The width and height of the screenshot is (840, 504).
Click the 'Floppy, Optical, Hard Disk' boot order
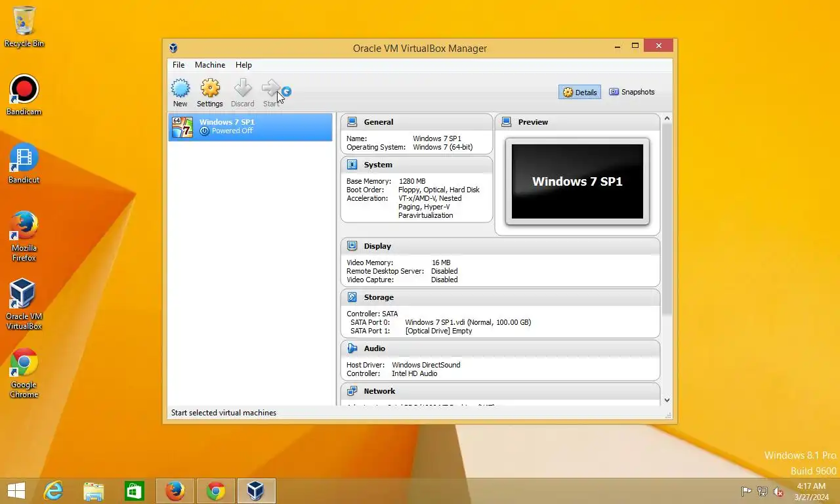click(x=439, y=190)
